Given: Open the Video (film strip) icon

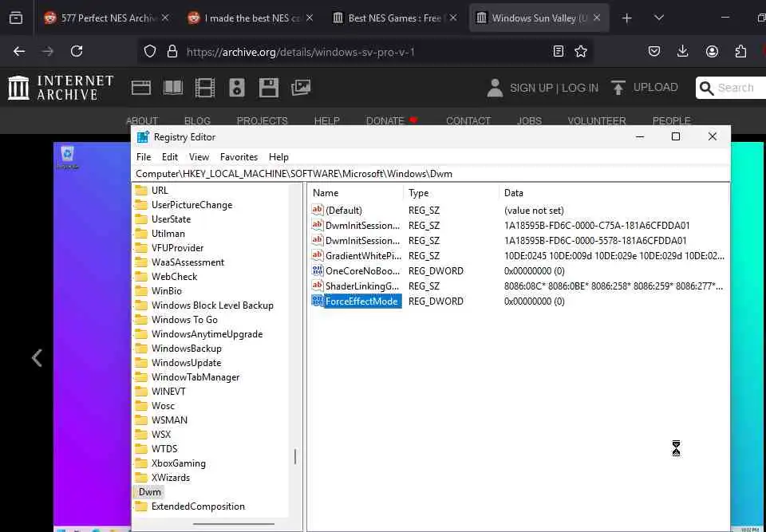Looking at the screenshot, I should click(205, 88).
